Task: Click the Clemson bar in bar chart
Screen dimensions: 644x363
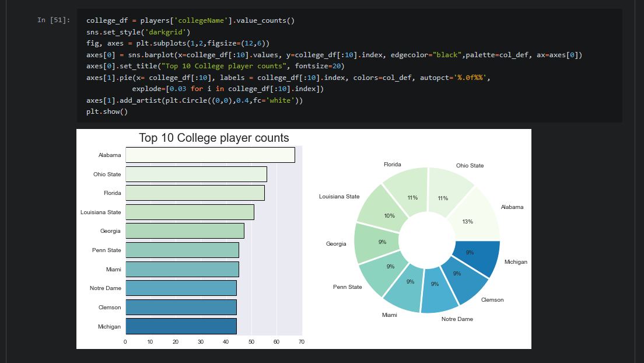Action: (x=181, y=308)
